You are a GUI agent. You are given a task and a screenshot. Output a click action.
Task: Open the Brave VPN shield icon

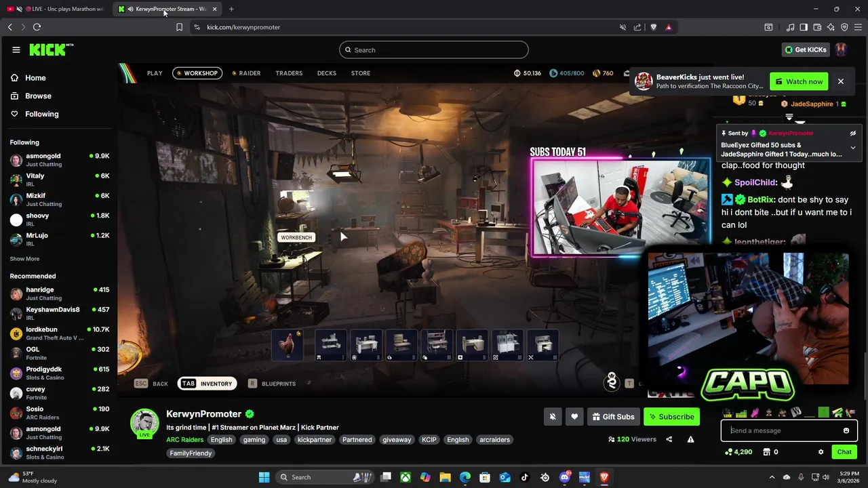coord(844,27)
